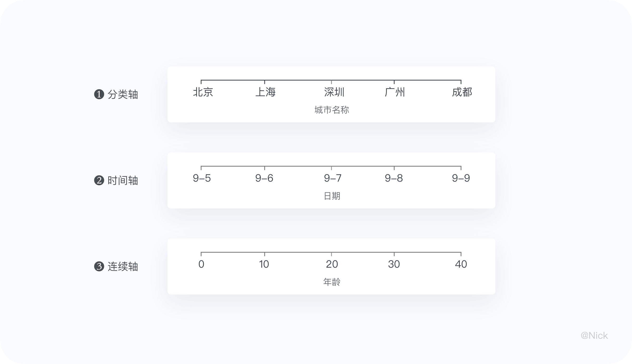This screenshot has height=364, width=632.
Task: Click the 城市名称 axis title
Action: click(332, 110)
